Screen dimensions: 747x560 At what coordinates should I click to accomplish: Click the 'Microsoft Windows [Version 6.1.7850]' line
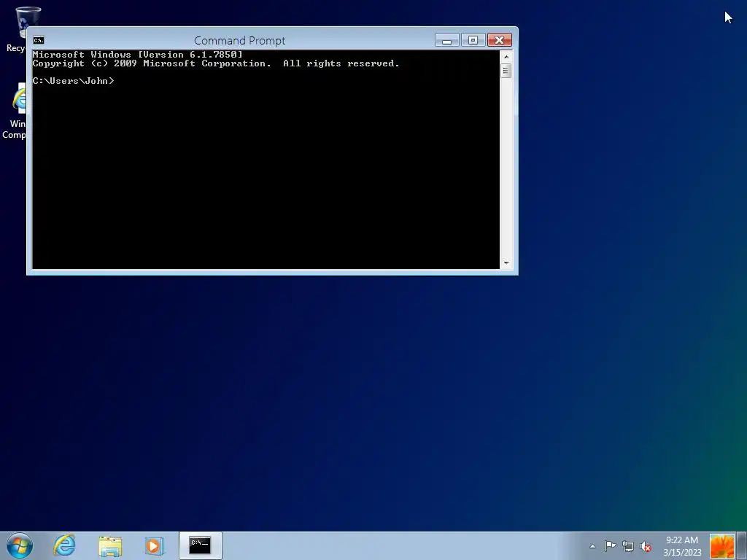click(138, 54)
